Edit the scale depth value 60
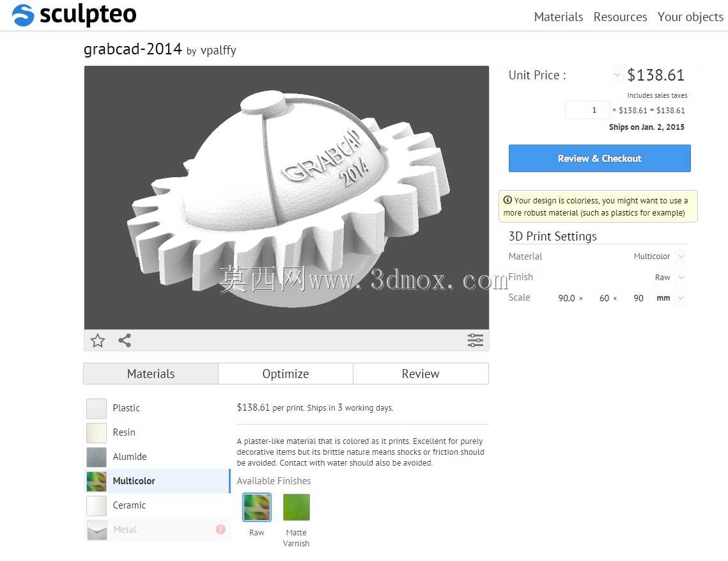 (x=604, y=298)
